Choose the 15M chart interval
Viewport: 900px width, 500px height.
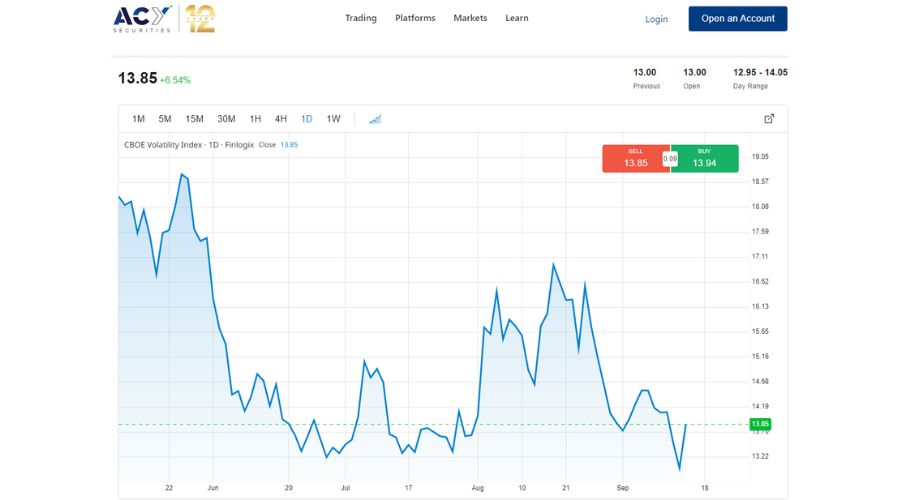click(194, 119)
